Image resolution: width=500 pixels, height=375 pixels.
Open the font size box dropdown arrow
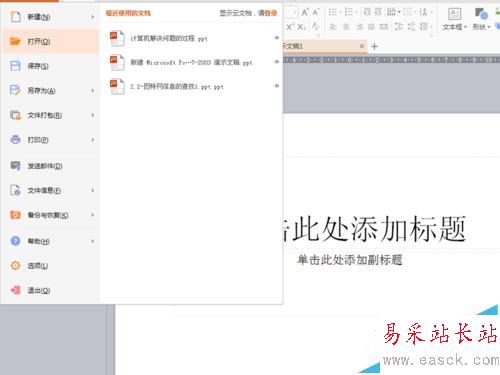295,13
